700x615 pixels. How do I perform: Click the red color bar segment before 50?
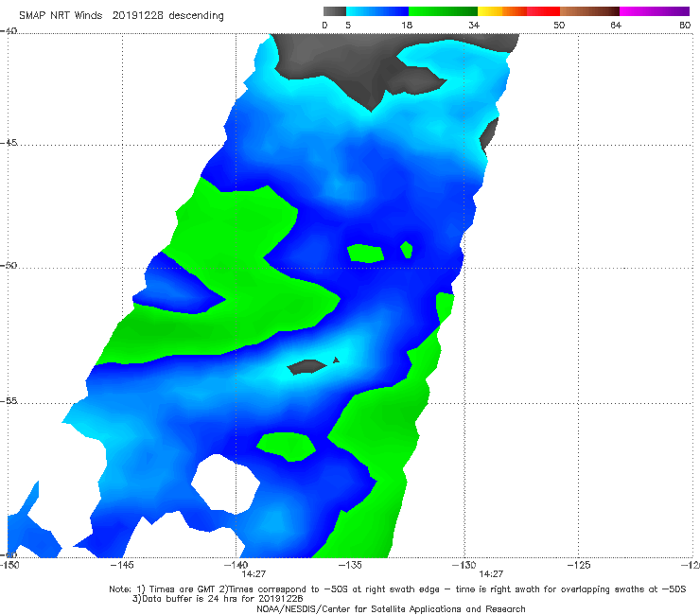point(543,11)
